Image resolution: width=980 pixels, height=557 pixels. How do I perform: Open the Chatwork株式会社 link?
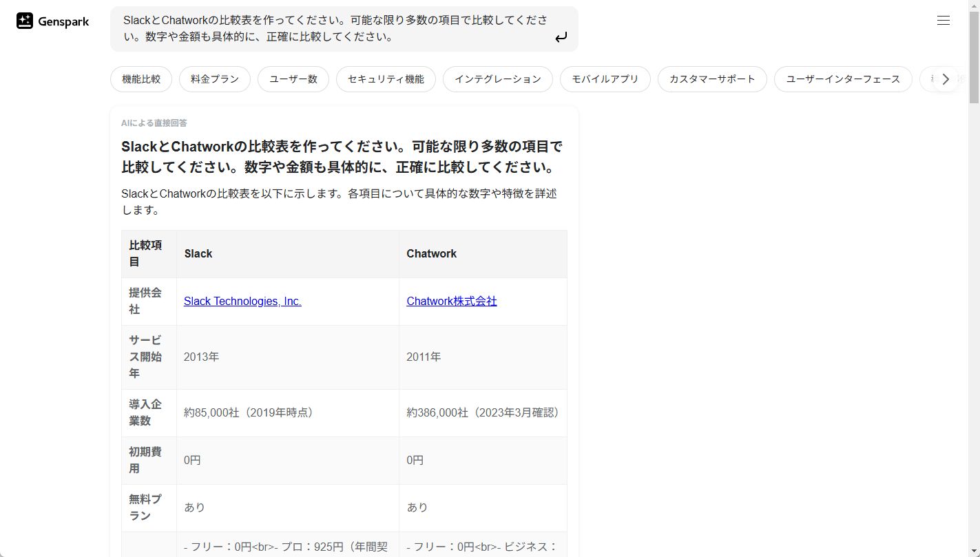point(452,301)
